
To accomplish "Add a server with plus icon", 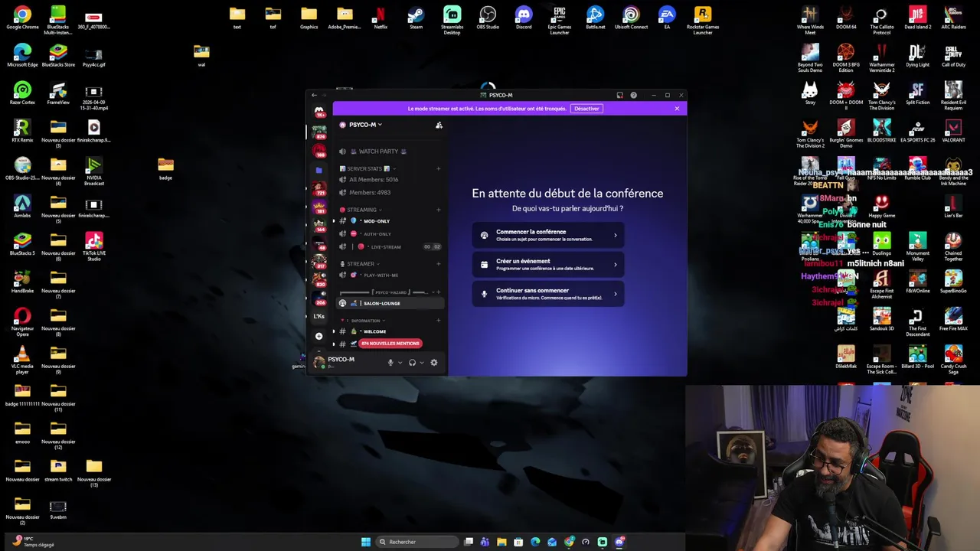I will pos(319,336).
